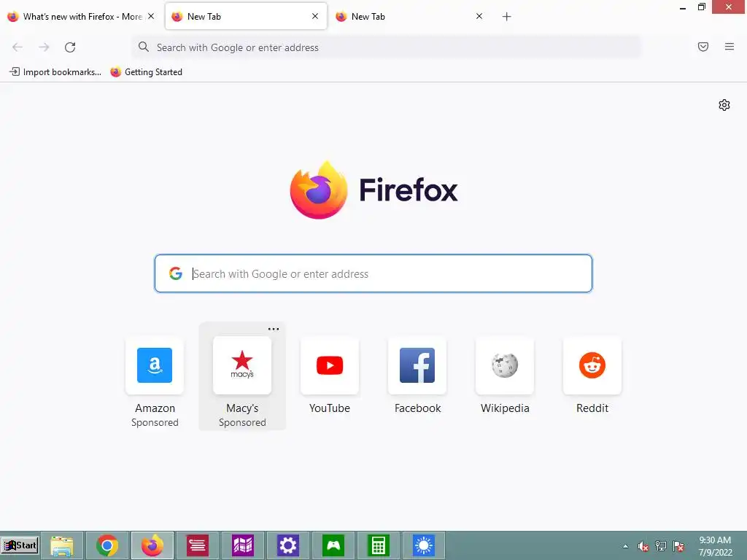This screenshot has height=560, width=747.
Task: Close the active New Tab
Action: click(315, 16)
